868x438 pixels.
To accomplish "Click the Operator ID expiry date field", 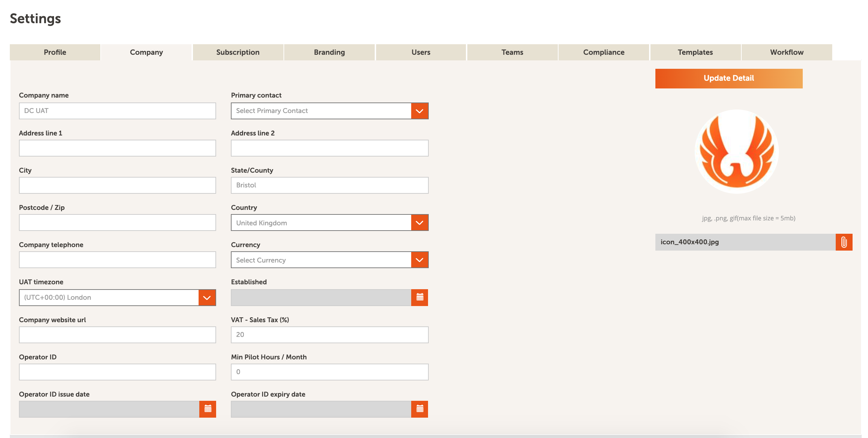I will click(321, 409).
